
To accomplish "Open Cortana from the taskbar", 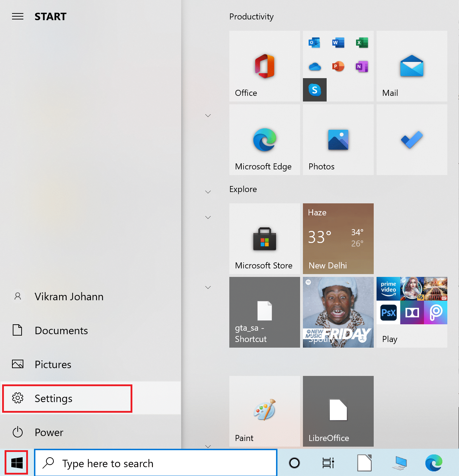I will [x=294, y=463].
